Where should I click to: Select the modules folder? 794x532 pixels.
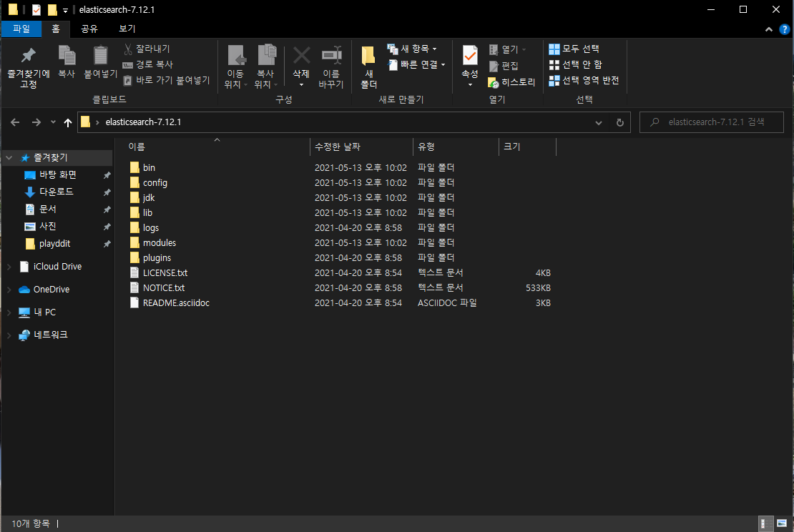(x=159, y=243)
